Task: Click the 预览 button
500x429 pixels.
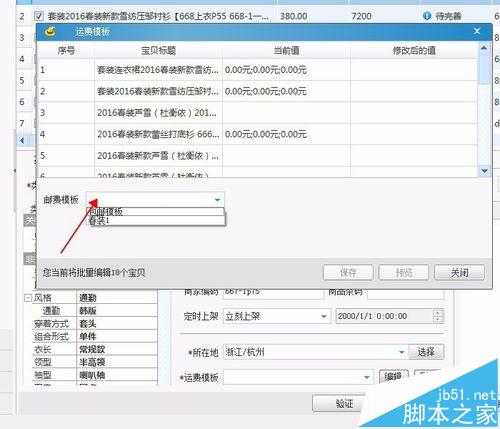Action: [404, 273]
